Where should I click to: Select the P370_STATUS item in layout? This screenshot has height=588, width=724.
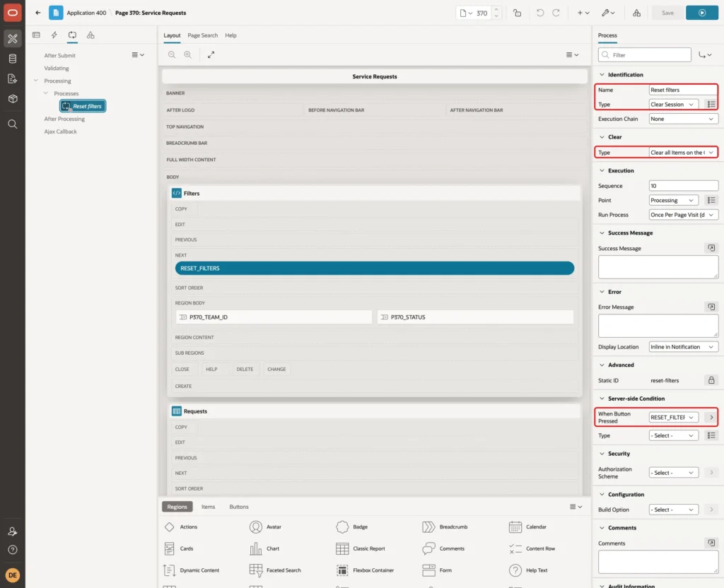tap(476, 317)
